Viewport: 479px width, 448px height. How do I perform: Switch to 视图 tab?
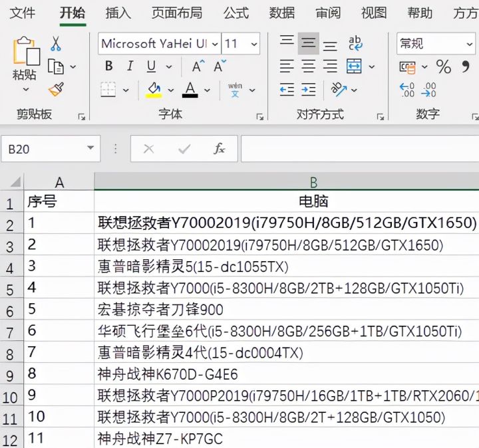[x=374, y=13]
